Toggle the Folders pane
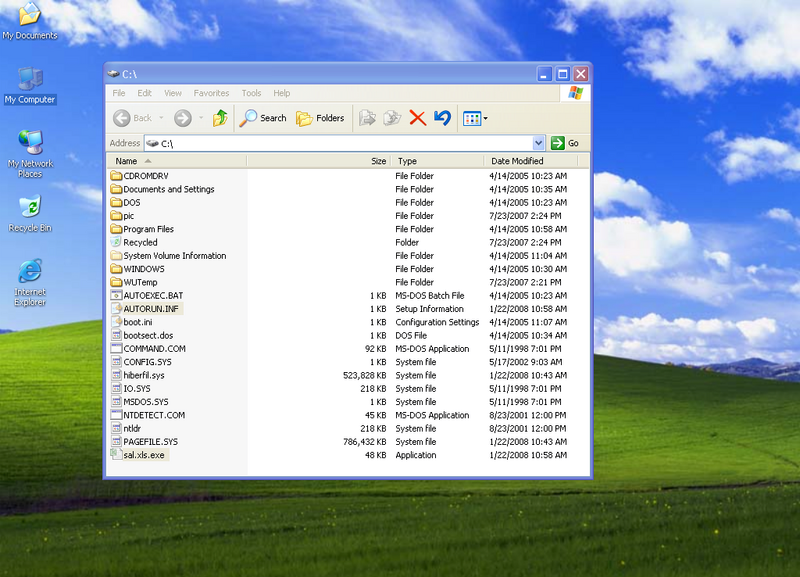The height and width of the screenshot is (577, 800). [x=320, y=118]
